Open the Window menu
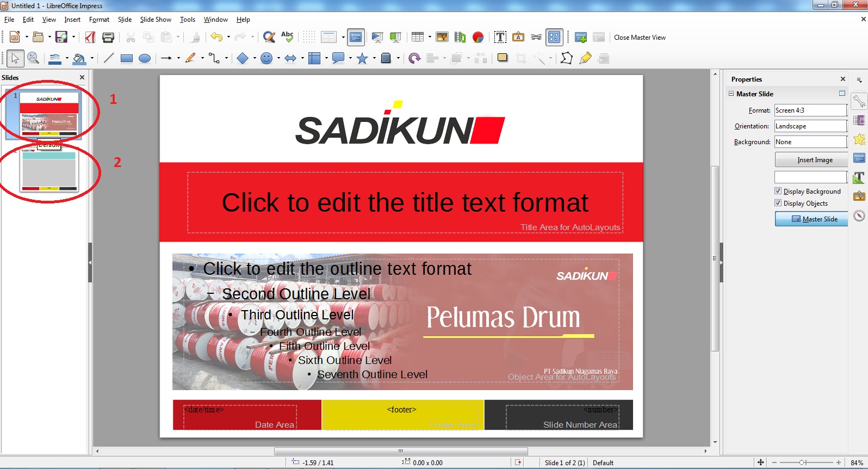The image size is (868, 469). [216, 20]
